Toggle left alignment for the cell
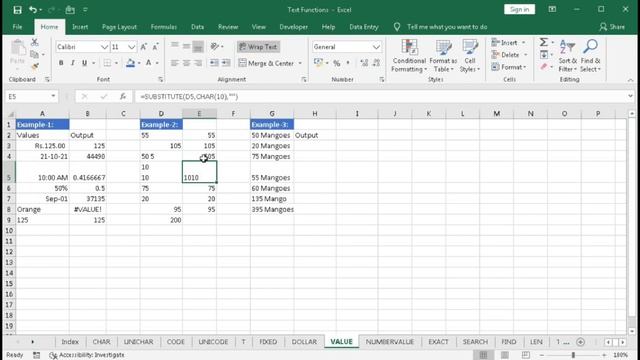Viewport: 640px width, 360px height. pos(174,63)
